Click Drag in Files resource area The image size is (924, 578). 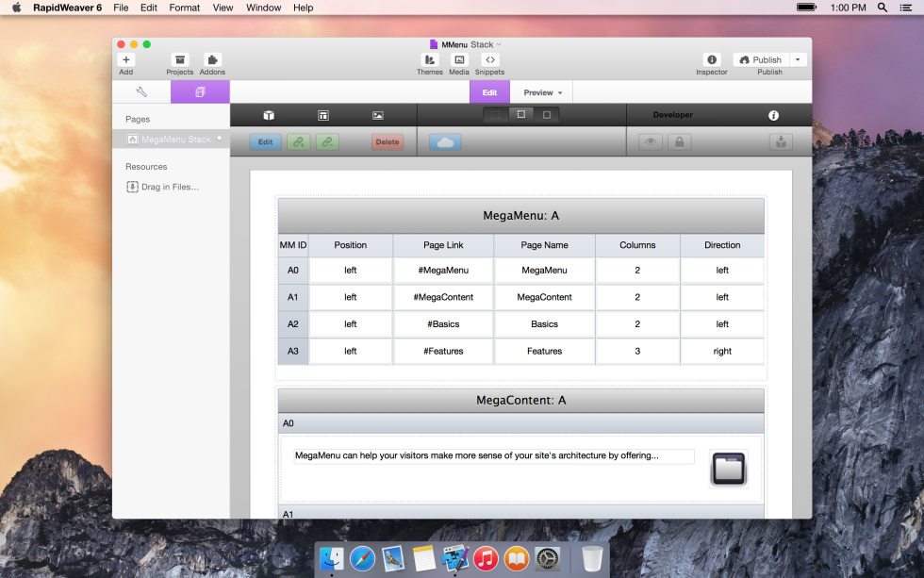tap(162, 187)
